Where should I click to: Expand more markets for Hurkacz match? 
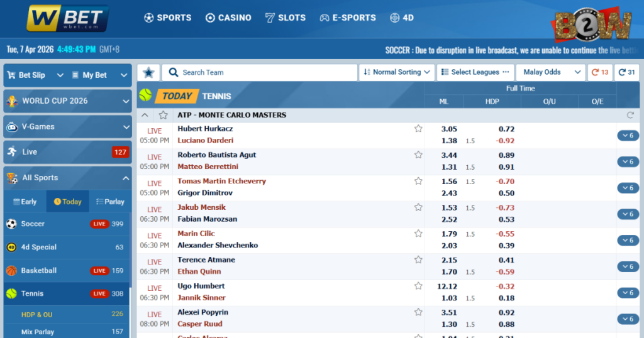click(x=628, y=135)
